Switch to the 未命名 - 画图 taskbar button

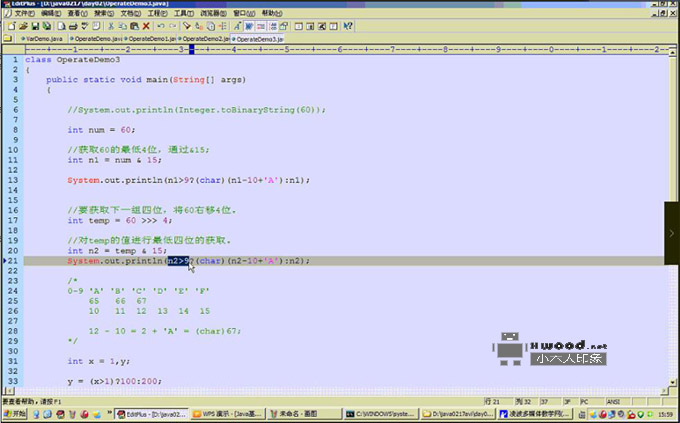(x=304, y=414)
